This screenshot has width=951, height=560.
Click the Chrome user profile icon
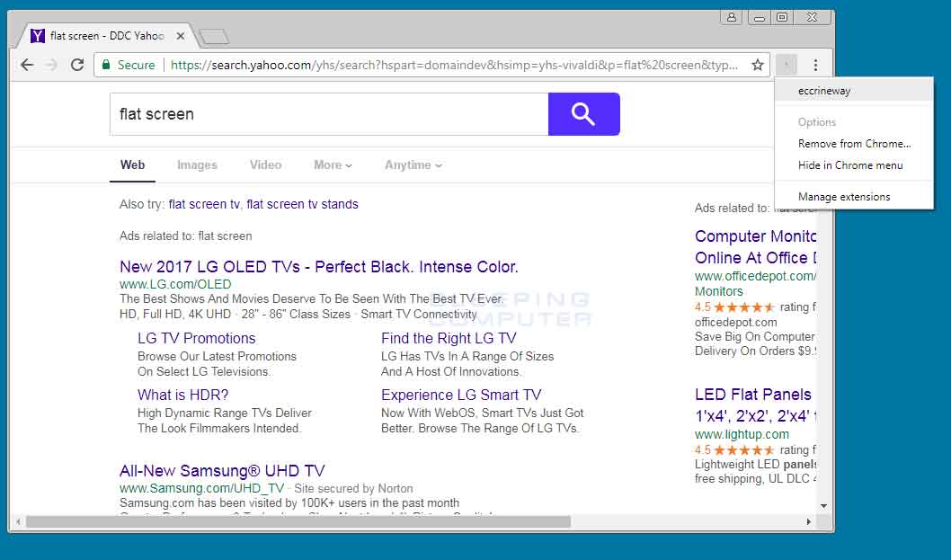tap(732, 17)
